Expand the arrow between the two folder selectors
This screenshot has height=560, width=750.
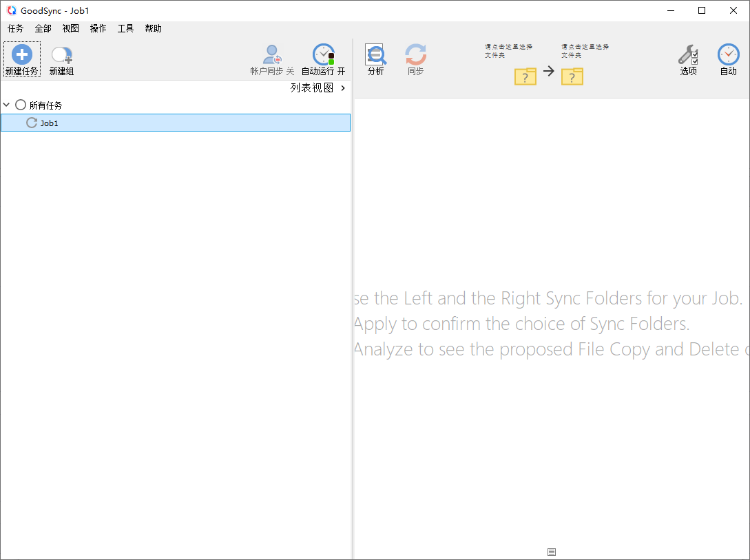tap(548, 71)
